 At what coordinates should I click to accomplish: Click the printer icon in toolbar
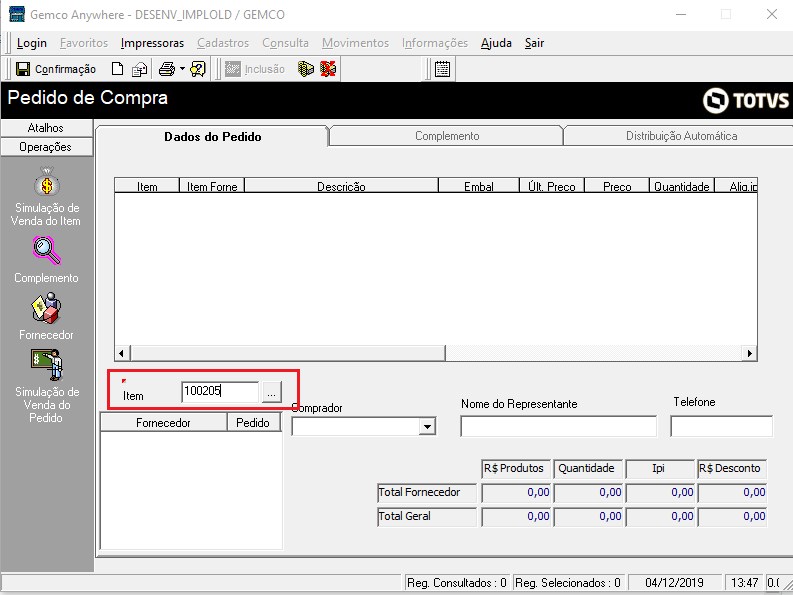pyautogui.click(x=167, y=69)
